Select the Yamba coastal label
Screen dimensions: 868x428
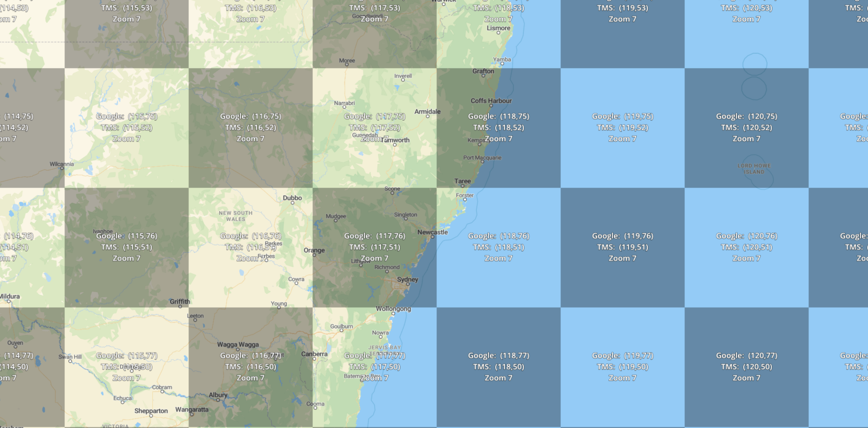[x=502, y=60]
